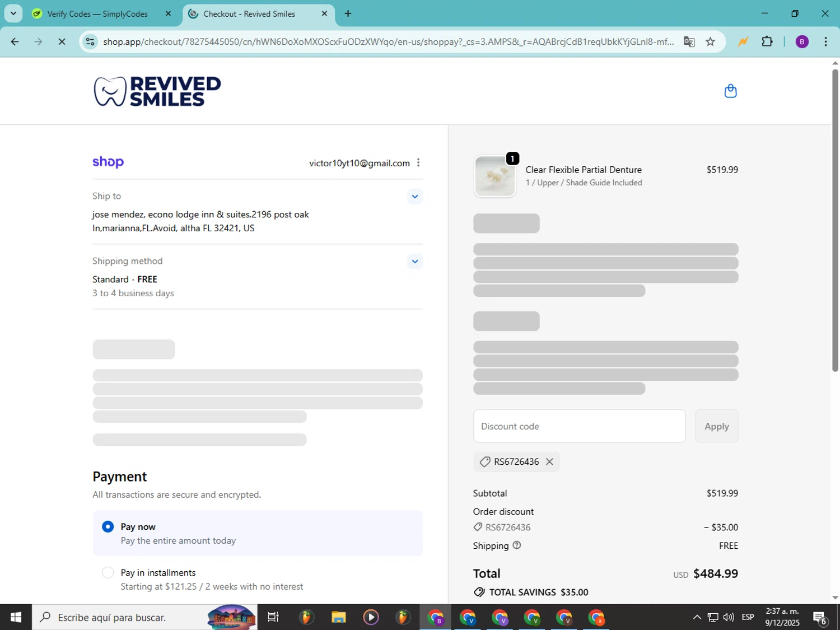Click the TOTAL SAVINGS $35.00 line
This screenshot has height=630, width=840.
click(531, 592)
